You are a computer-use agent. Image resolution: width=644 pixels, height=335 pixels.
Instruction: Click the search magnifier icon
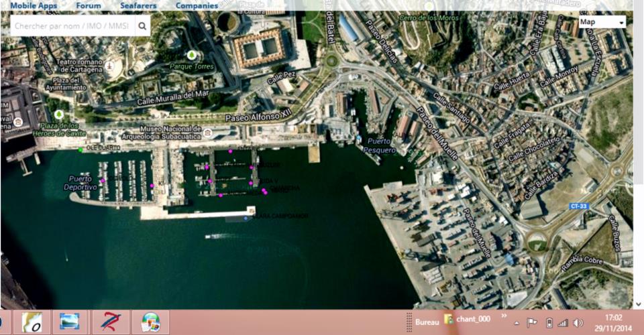tap(142, 26)
